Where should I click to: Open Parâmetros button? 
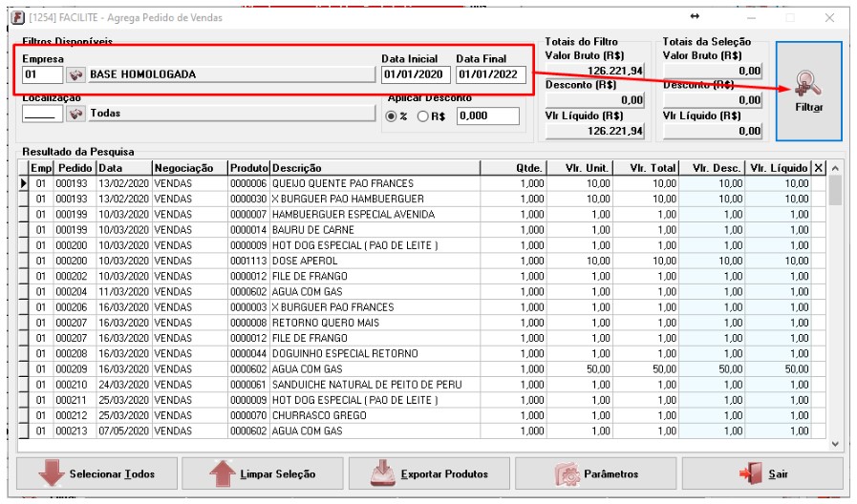tap(595, 473)
